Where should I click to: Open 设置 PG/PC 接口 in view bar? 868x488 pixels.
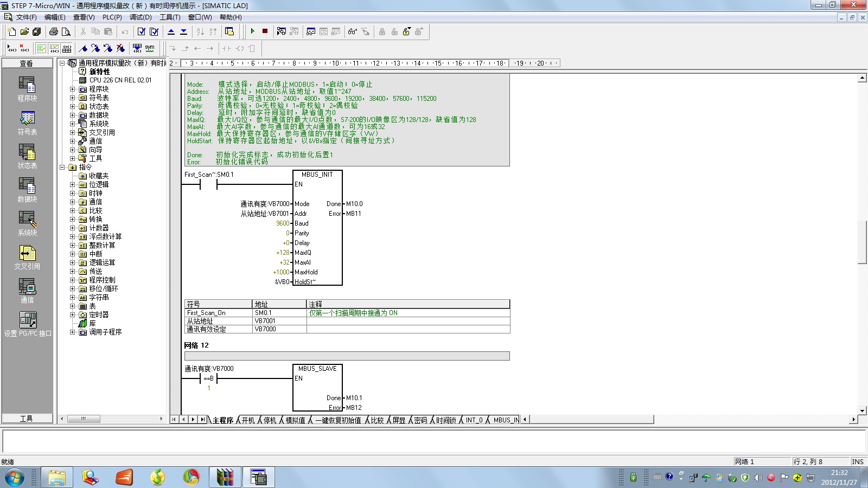(x=27, y=324)
